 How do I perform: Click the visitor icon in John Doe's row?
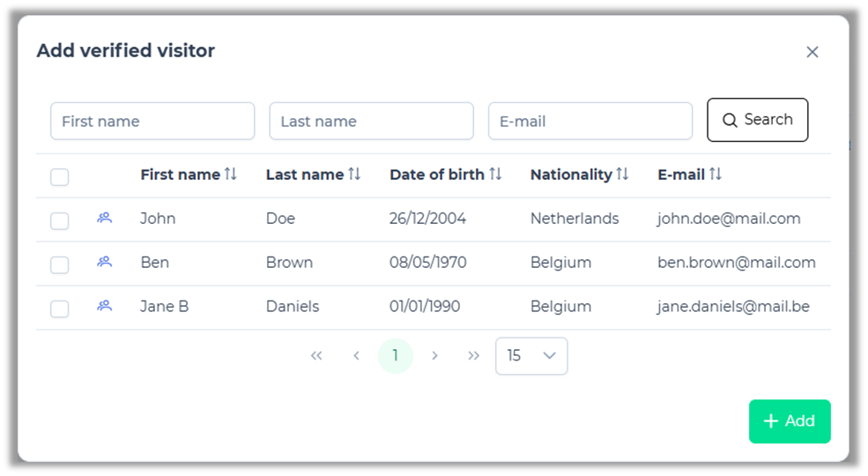click(105, 218)
